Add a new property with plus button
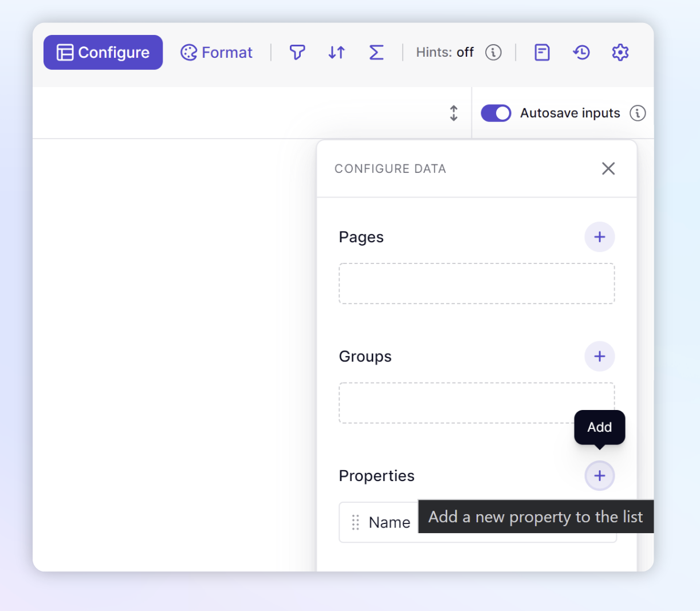 [x=600, y=475]
